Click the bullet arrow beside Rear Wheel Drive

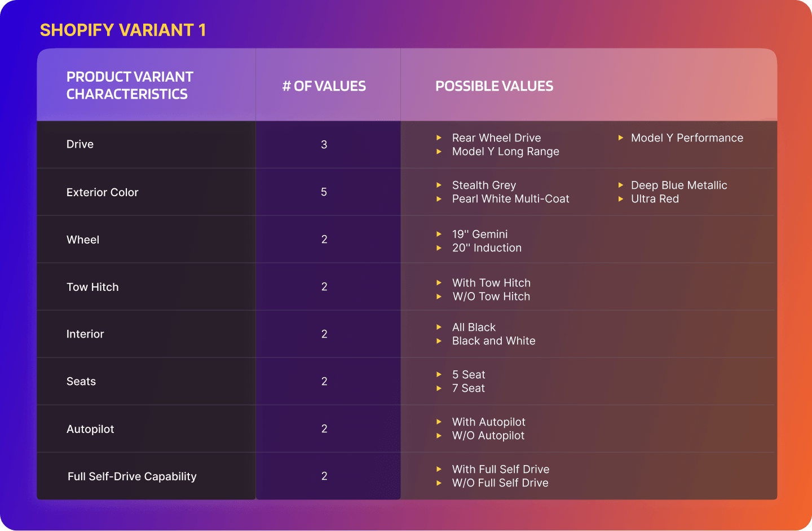[439, 138]
